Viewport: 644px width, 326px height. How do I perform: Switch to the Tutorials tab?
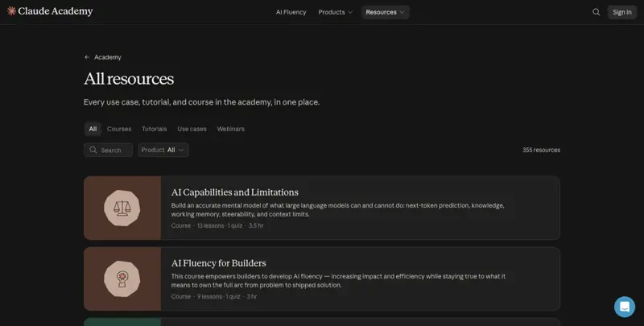click(154, 129)
